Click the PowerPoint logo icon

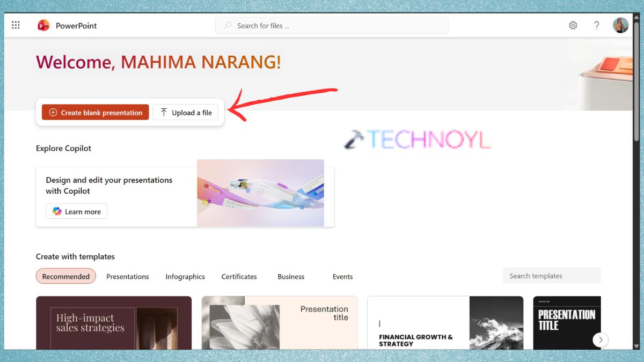(x=43, y=25)
